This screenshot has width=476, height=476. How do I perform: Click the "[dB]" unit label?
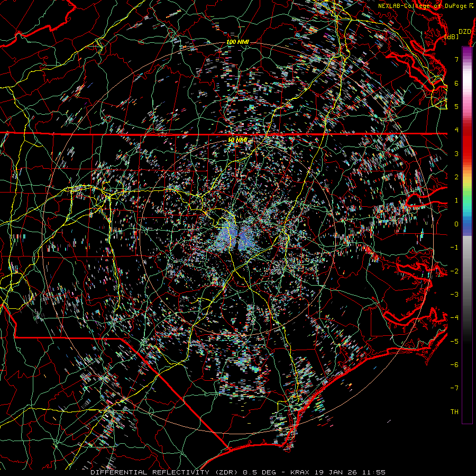(452, 36)
